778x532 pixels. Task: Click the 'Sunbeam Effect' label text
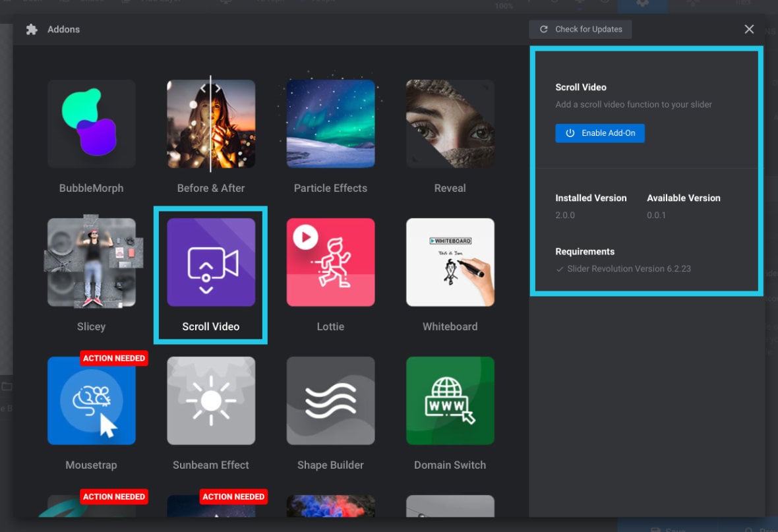click(x=211, y=465)
